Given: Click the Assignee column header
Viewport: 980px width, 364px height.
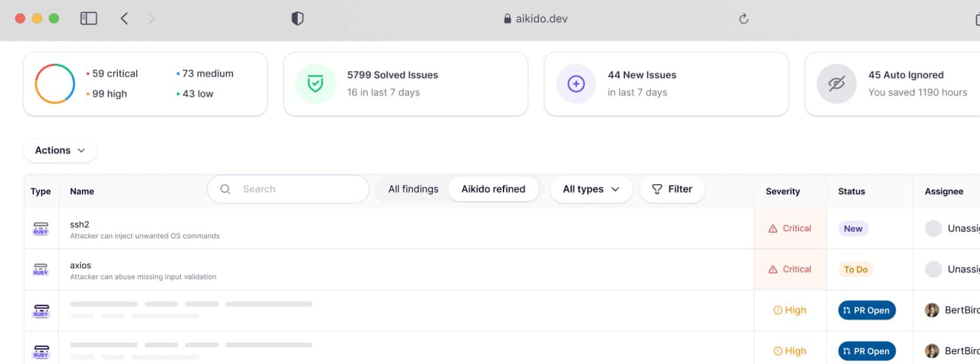Looking at the screenshot, I should click(x=944, y=191).
